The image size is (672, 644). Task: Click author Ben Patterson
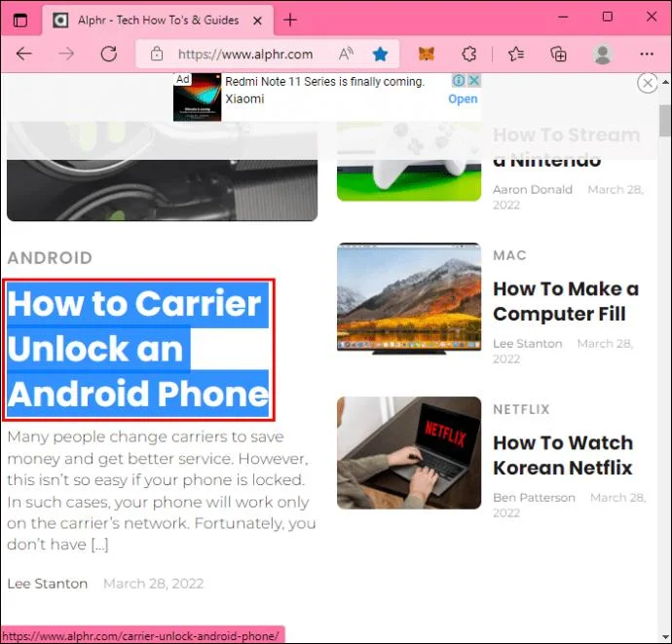[534, 497]
